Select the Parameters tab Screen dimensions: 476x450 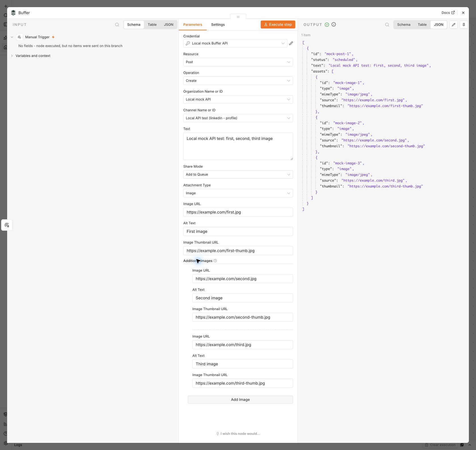(x=193, y=25)
